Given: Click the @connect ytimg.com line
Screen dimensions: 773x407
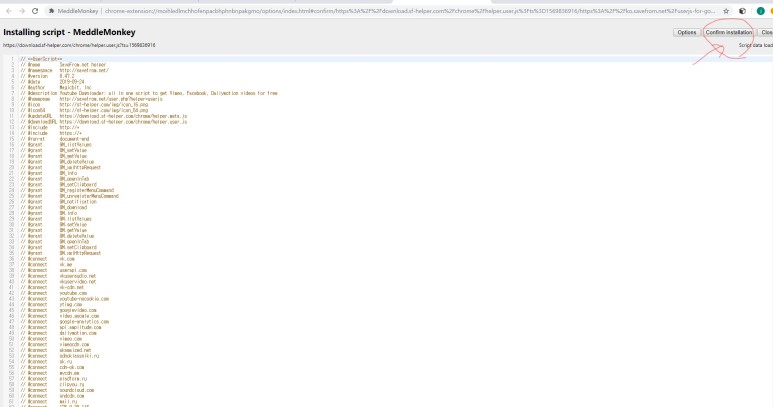Looking at the screenshot, I should coord(51,305).
